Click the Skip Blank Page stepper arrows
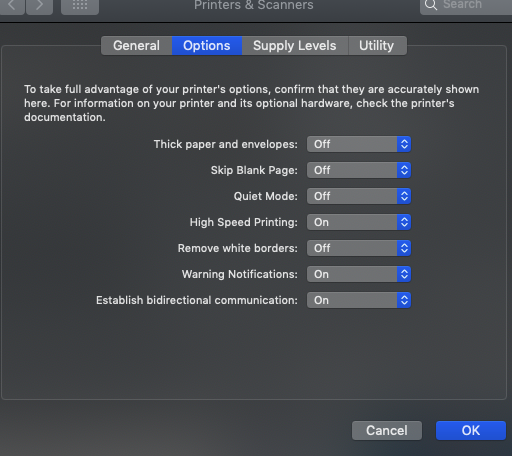Screen dimensions: 512x456 (404, 170)
